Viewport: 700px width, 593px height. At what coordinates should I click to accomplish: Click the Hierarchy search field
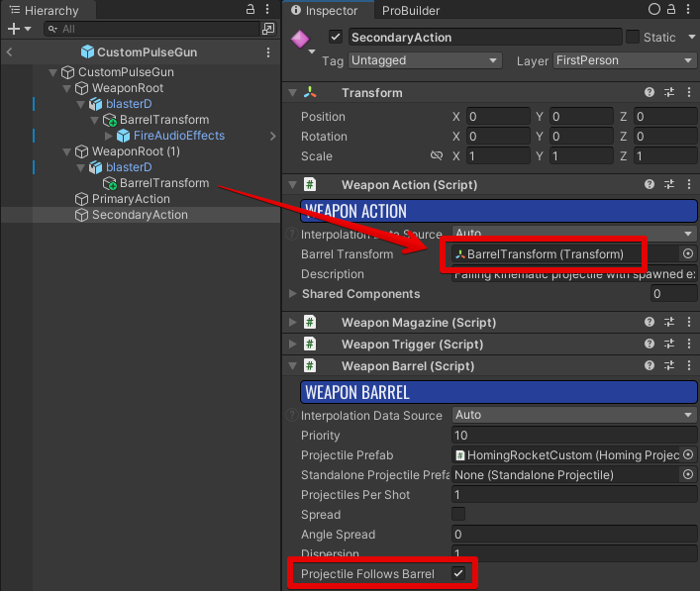(151, 29)
